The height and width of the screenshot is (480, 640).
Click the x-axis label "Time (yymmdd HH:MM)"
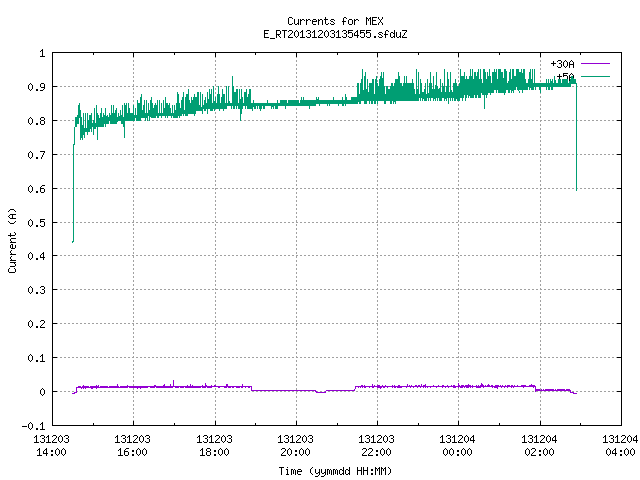coord(335,471)
